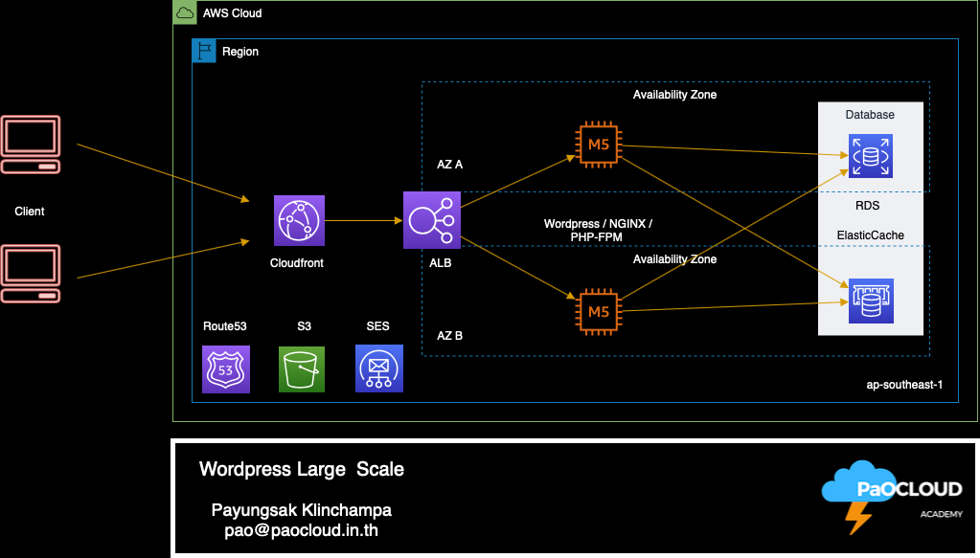This screenshot has height=558, width=980.
Task: Click the "Client" label
Action: tap(30, 212)
